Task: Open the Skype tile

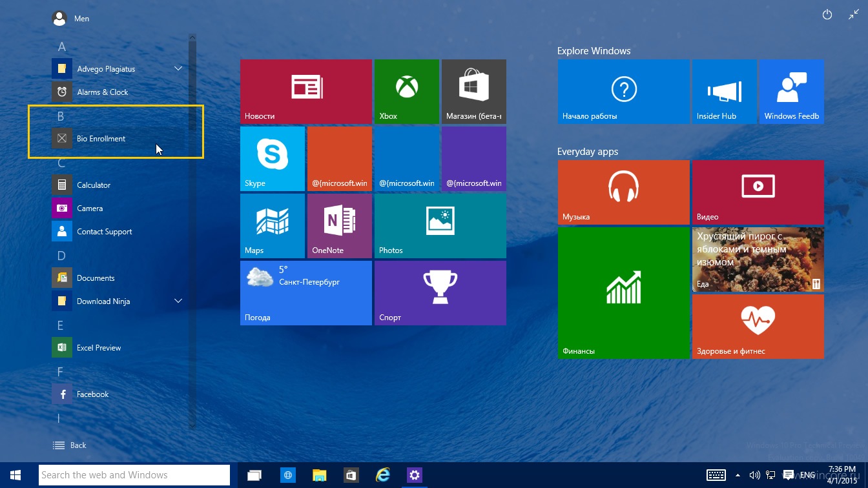Action: pyautogui.click(x=273, y=159)
